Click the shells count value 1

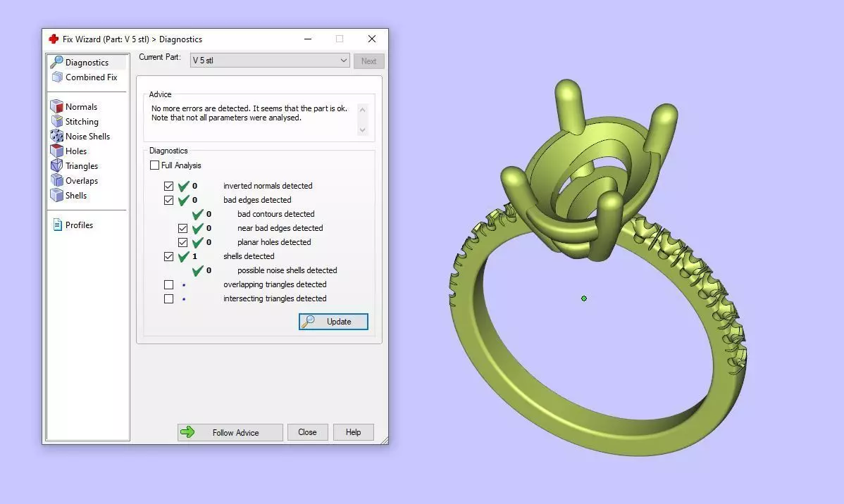coord(195,256)
